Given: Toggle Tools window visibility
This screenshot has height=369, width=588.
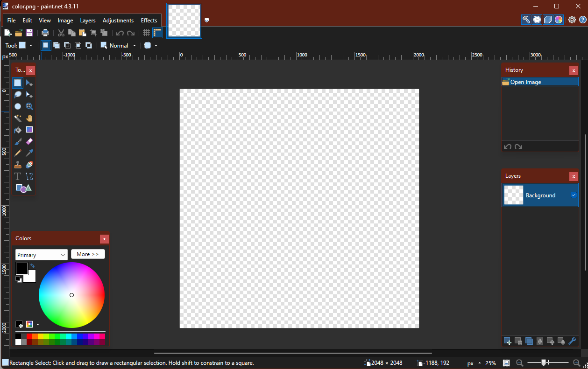Looking at the screenshot, I should click(526, 20).
